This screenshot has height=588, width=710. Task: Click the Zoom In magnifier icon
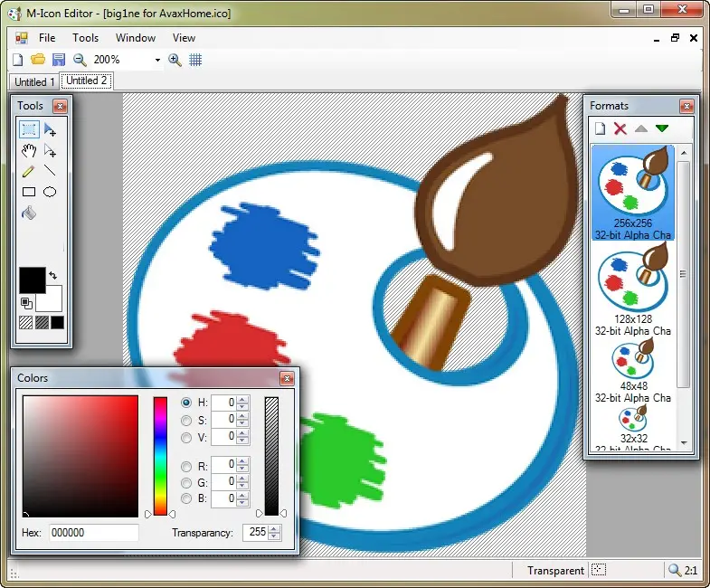pos(175,60)
